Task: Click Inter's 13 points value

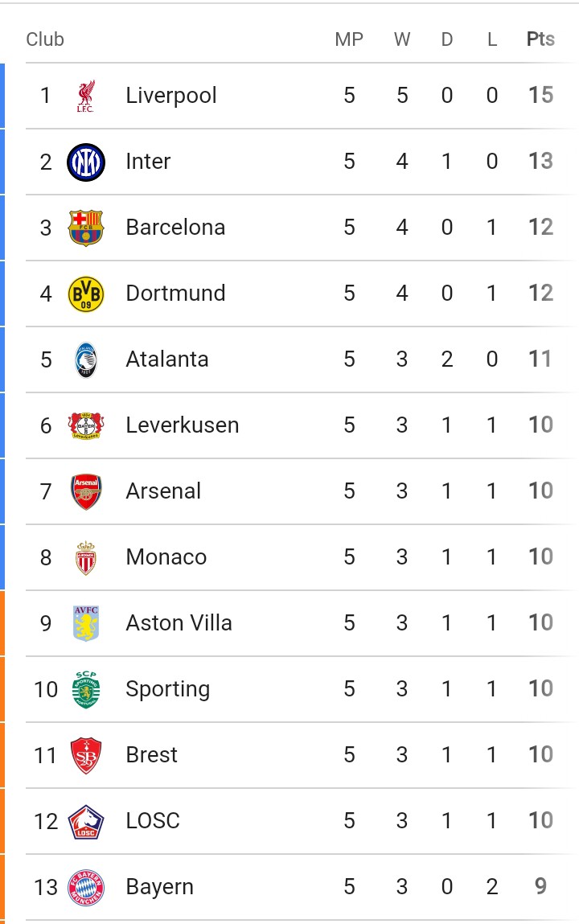Action: point(540,162)
